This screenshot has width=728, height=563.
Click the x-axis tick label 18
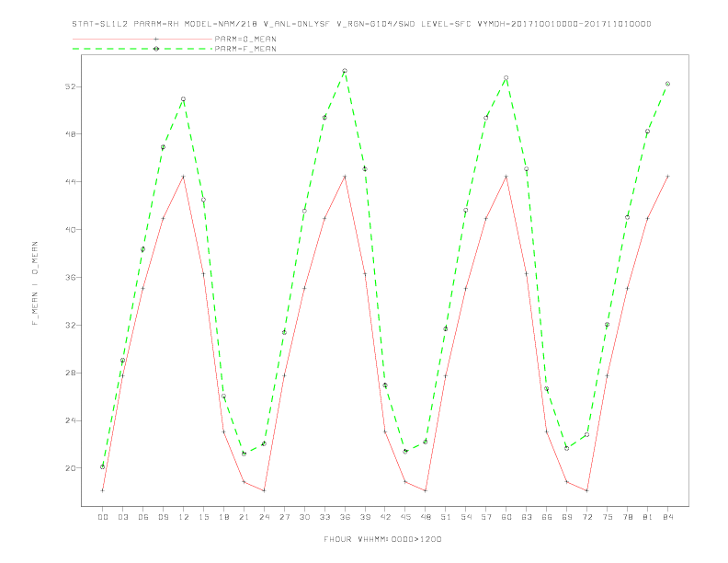click(223, 517)
